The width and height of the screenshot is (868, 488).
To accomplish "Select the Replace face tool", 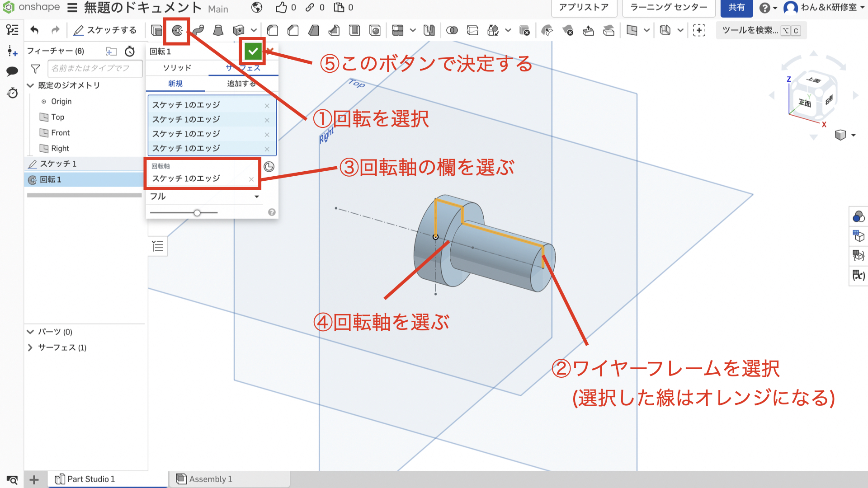I will pyautogui.click(x=609, y=30).
